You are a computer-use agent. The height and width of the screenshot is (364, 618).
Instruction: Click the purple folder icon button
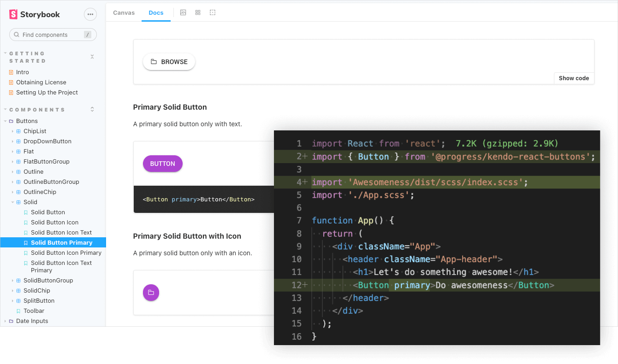point(151,293)
